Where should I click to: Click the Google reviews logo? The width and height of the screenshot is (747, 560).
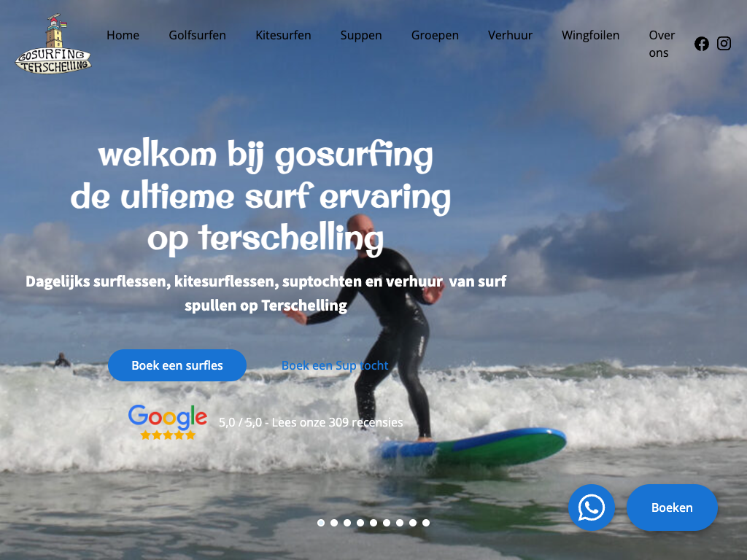click(168, 416)
